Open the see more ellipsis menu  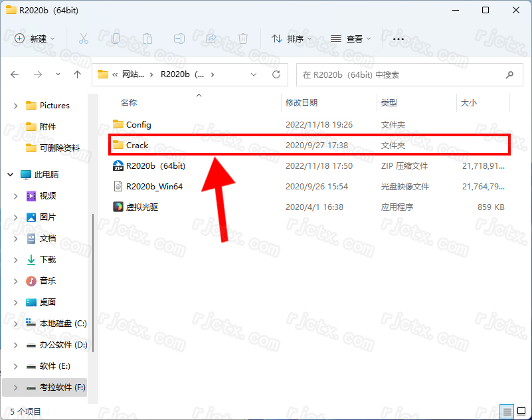click(x=399, y=39)
